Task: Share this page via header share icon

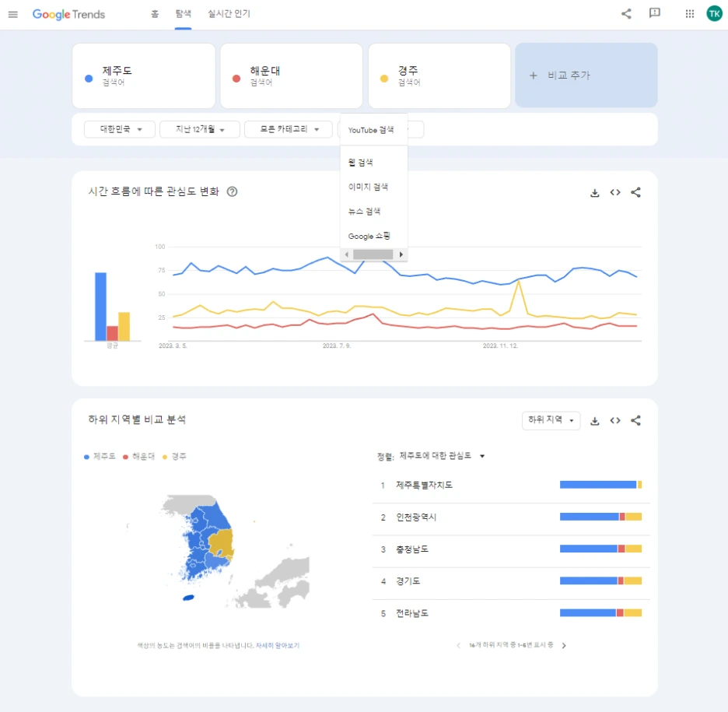Action: pyautogui.click(x=626, y=14)
